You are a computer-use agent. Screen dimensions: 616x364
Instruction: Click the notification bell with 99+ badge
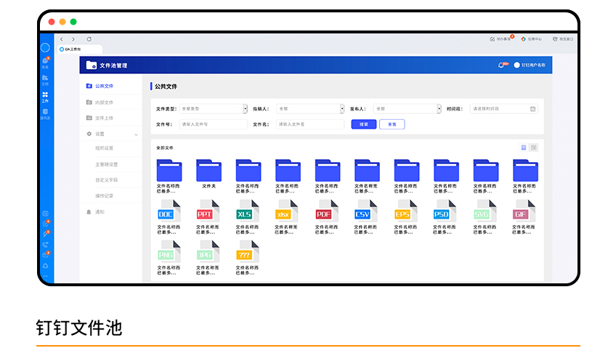click(501, 65)
